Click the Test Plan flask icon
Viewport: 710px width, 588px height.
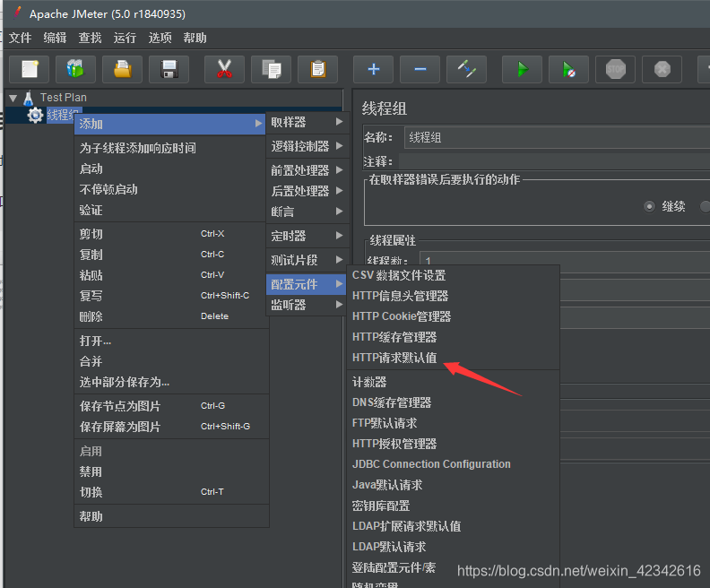[x=29, y=98]
